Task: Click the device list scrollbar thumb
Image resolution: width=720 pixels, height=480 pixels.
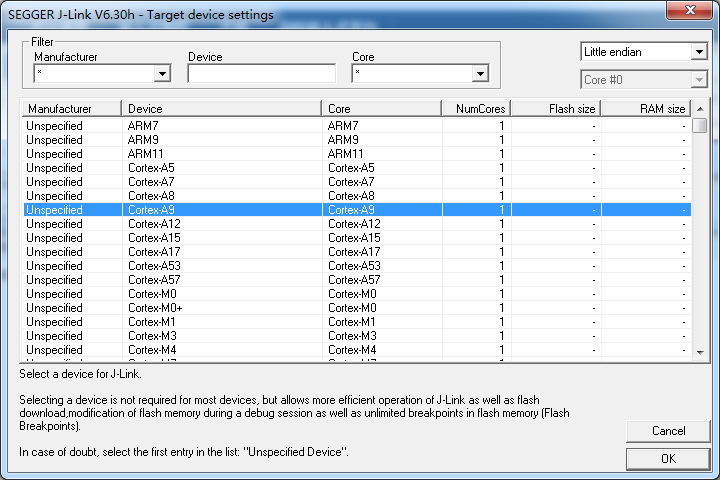Action: [700, 125]
